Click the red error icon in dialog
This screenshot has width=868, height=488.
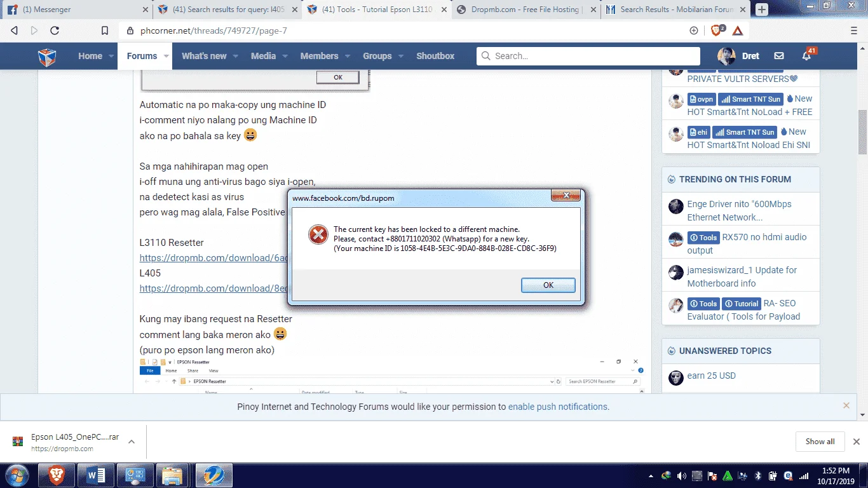coord(318,234)
